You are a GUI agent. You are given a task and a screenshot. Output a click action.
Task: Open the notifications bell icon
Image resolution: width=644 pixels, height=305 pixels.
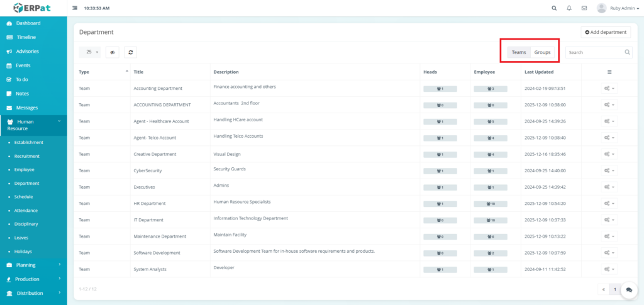point(569,8)
